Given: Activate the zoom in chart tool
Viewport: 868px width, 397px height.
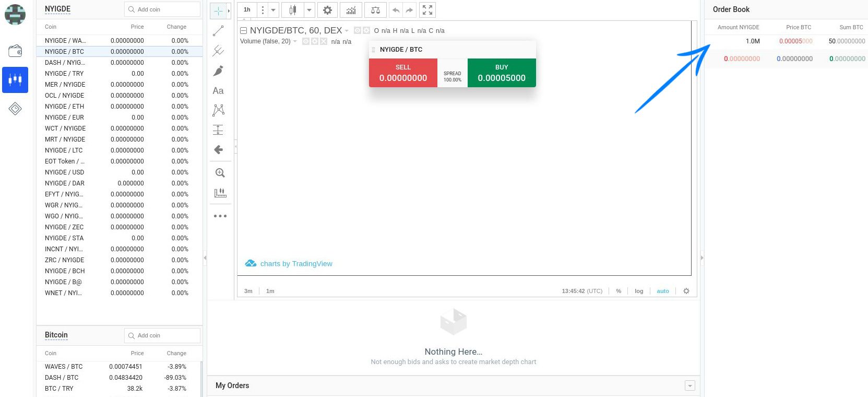Looking at the screenshot, I should pyautogui.click(x=220, y=173).
